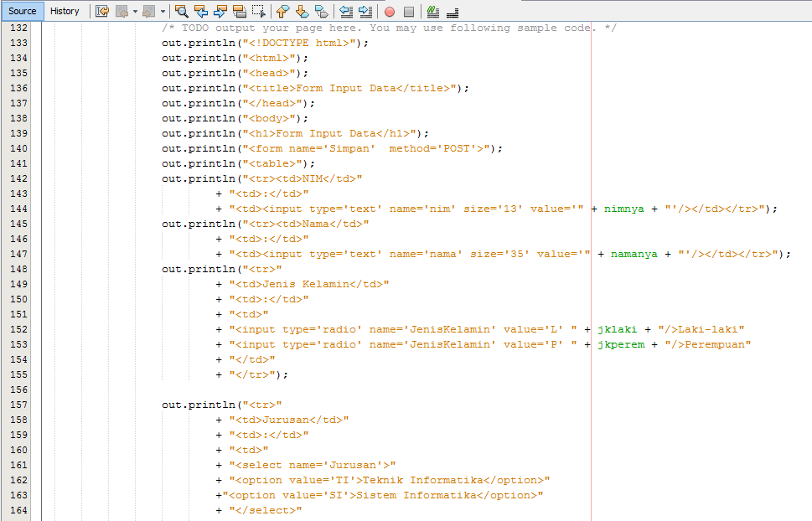Click the "<table>" println line
Screen dimensions: 812x521
238,163
